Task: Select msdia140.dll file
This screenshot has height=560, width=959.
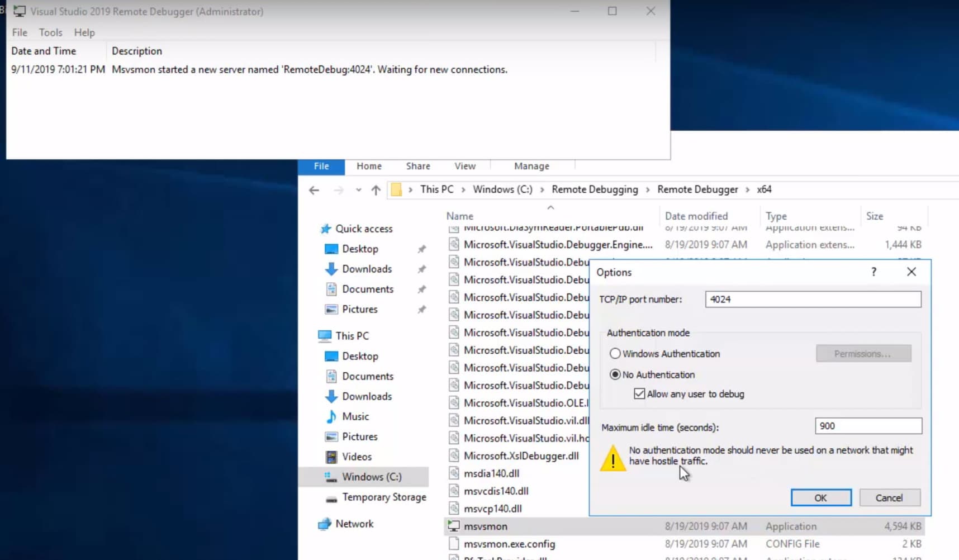Action: point(491,473)
